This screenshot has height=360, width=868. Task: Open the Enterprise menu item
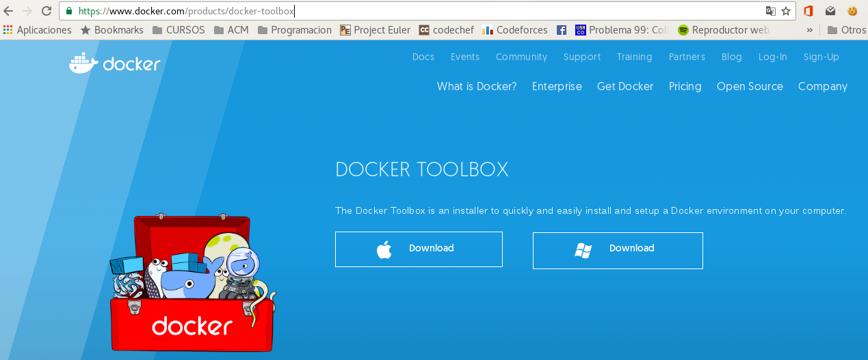pyautogui.click(x=557, y=86)
